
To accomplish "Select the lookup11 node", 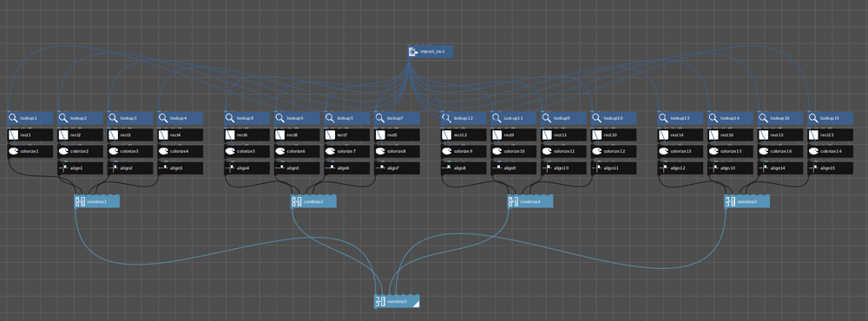I will (514, 118).
